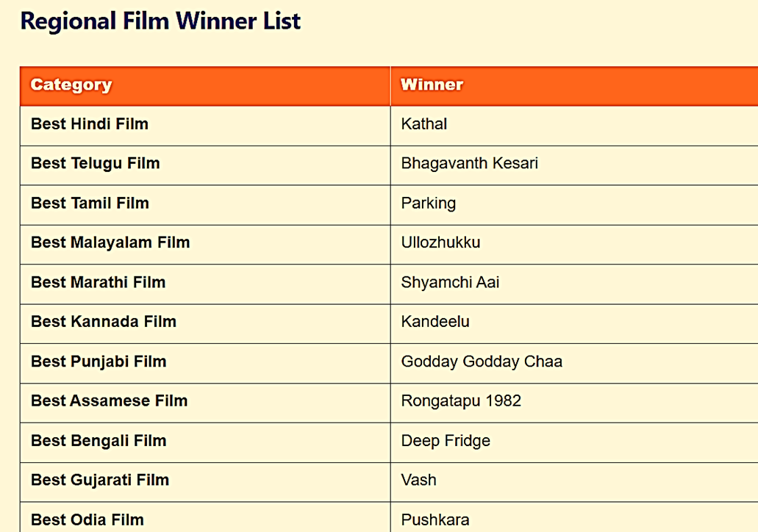Click Bhagavanth Kesari in Winner column

click(469, 163)
